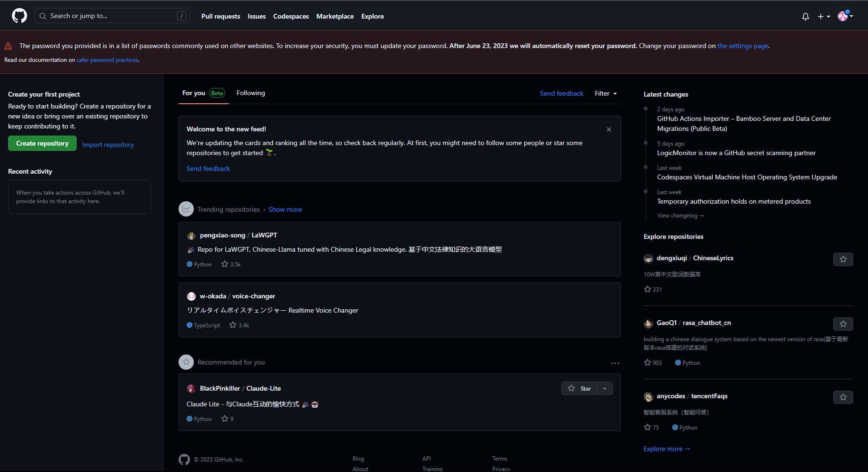
Task: Click the star count 3.5k on LaWGPT
Action: click(x=231, y=264)
